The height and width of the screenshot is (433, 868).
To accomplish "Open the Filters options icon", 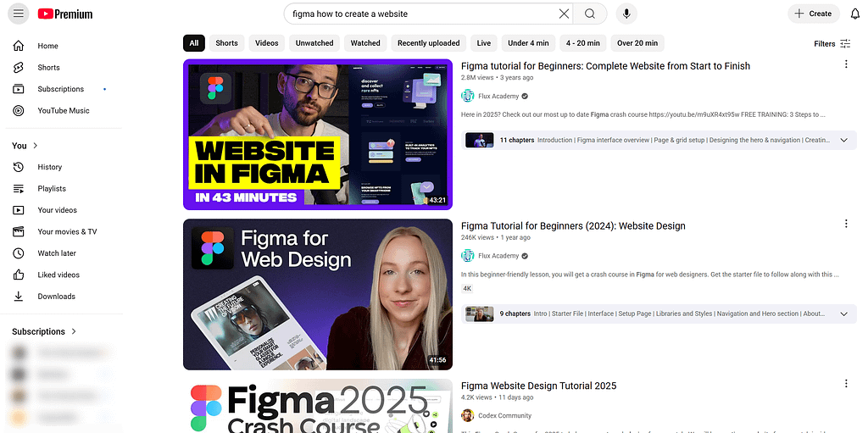I will pyautogui.click(x=845, y=44).
